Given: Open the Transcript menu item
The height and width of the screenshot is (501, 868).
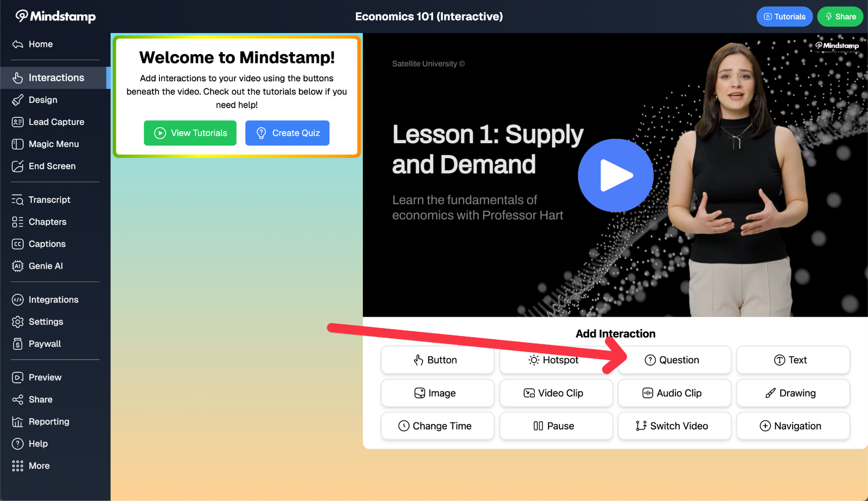Looking at the screenshot, I should tap(49, 200).
